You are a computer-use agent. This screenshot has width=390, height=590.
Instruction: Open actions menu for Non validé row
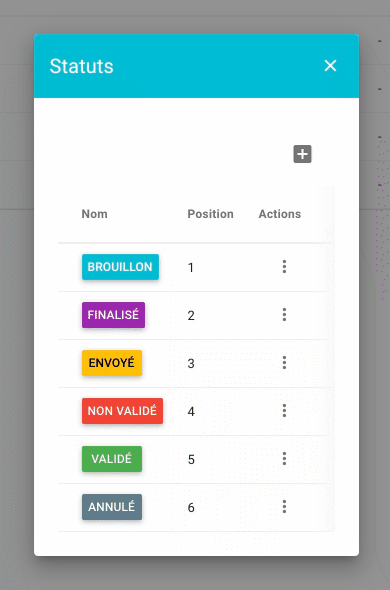284,411
